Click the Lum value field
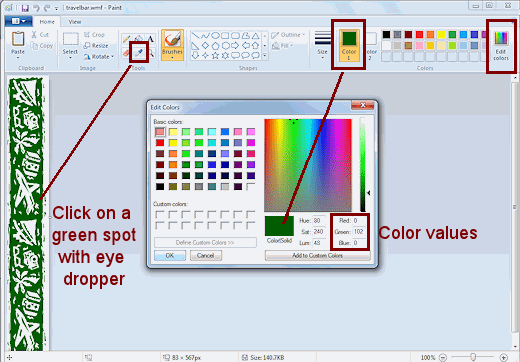This screenshot has width=520, height=362. [x=318, y=243]
